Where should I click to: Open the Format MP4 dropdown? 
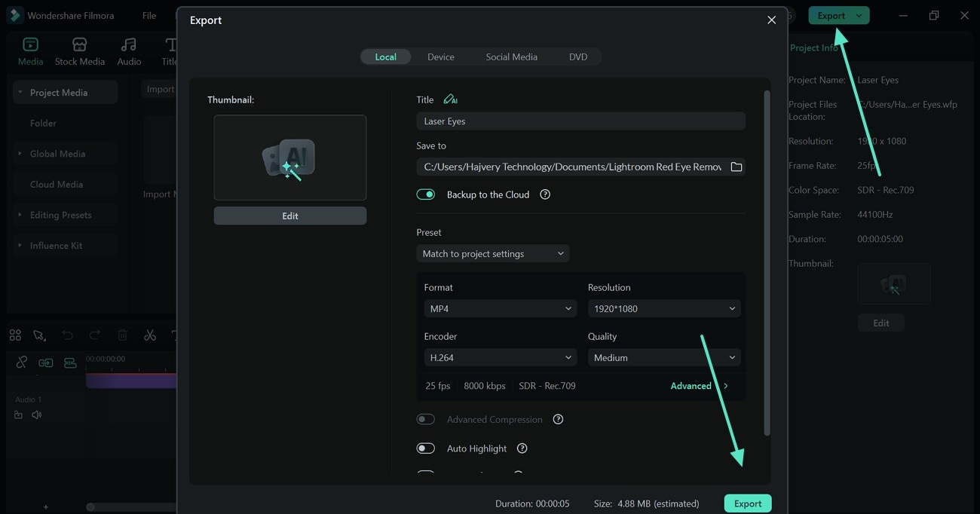(501, 309)
